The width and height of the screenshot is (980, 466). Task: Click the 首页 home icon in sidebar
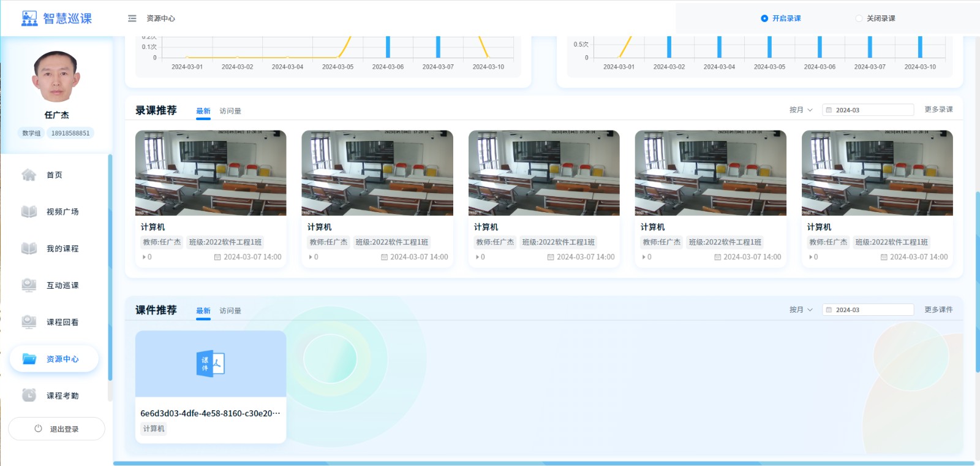click(29, 175)
